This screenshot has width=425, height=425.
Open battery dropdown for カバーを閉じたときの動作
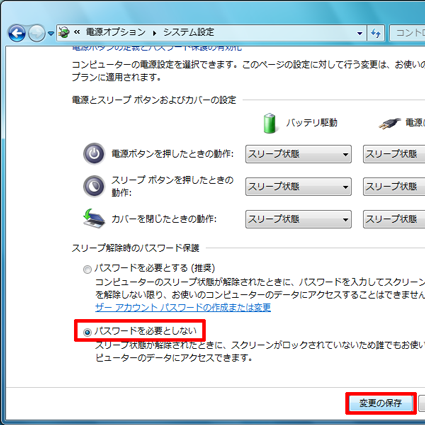tap(298, 219)
